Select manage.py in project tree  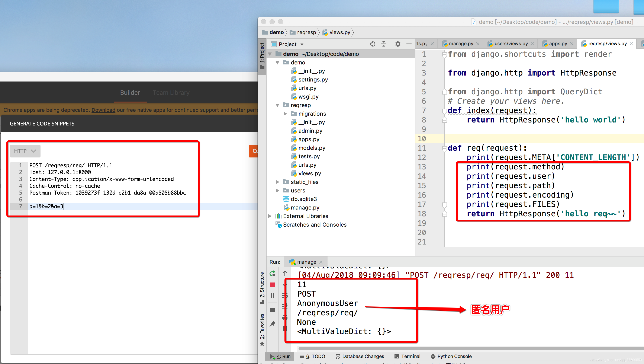[301, 207]
